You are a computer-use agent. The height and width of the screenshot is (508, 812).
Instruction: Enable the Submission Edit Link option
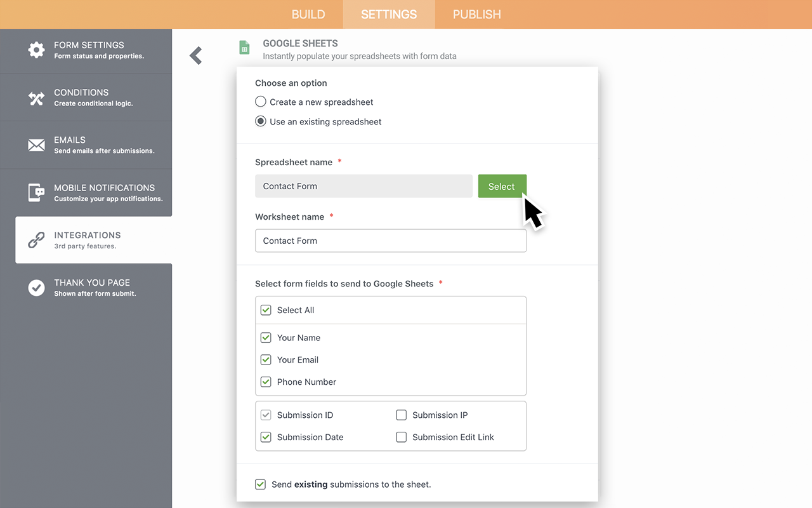coord(401,437)
